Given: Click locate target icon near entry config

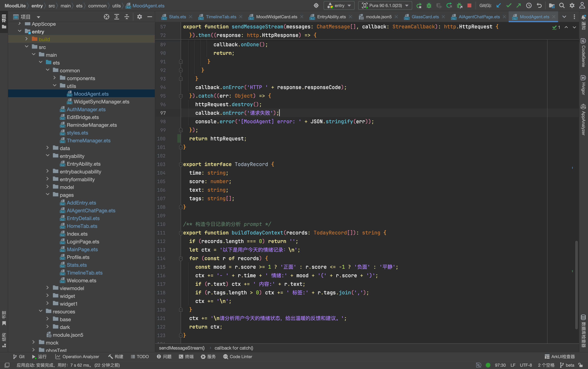Looking at the screenshot, I should coord(316,6).
